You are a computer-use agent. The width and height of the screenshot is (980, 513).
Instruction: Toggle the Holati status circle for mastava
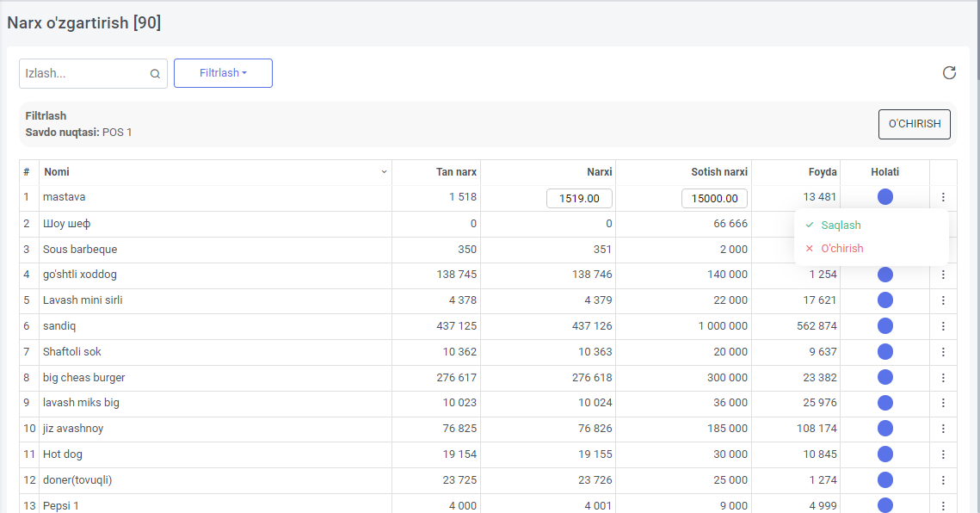pos(885,197)
